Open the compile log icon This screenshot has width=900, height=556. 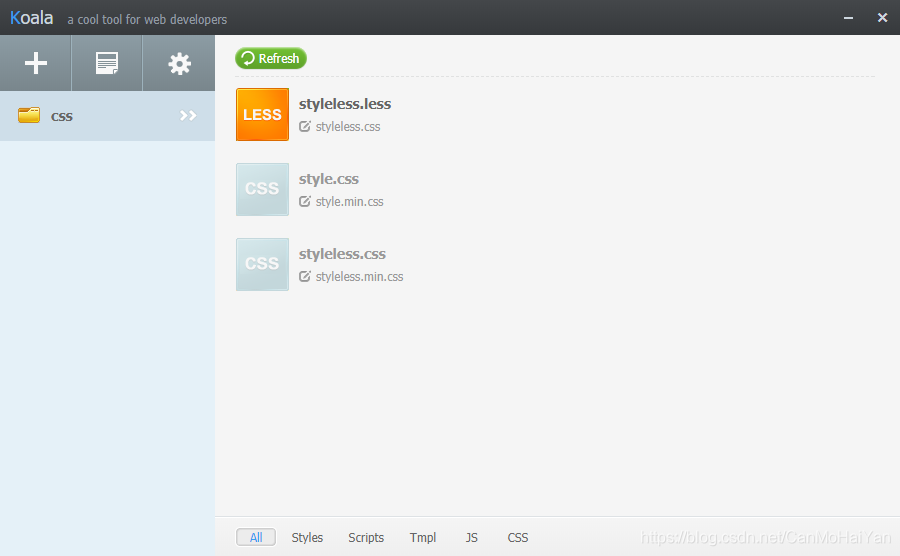point(107,63)
